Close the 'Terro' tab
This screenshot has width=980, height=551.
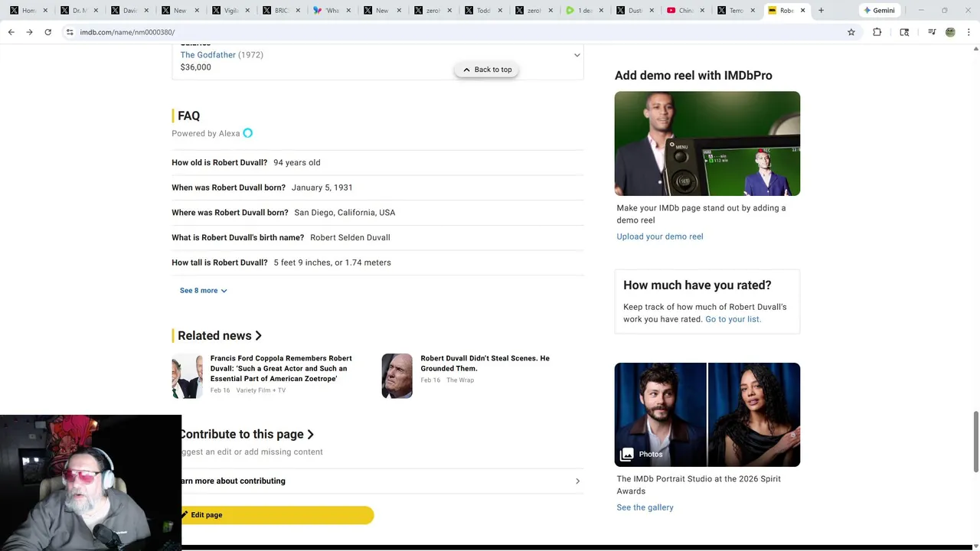[x=752, y=11]
